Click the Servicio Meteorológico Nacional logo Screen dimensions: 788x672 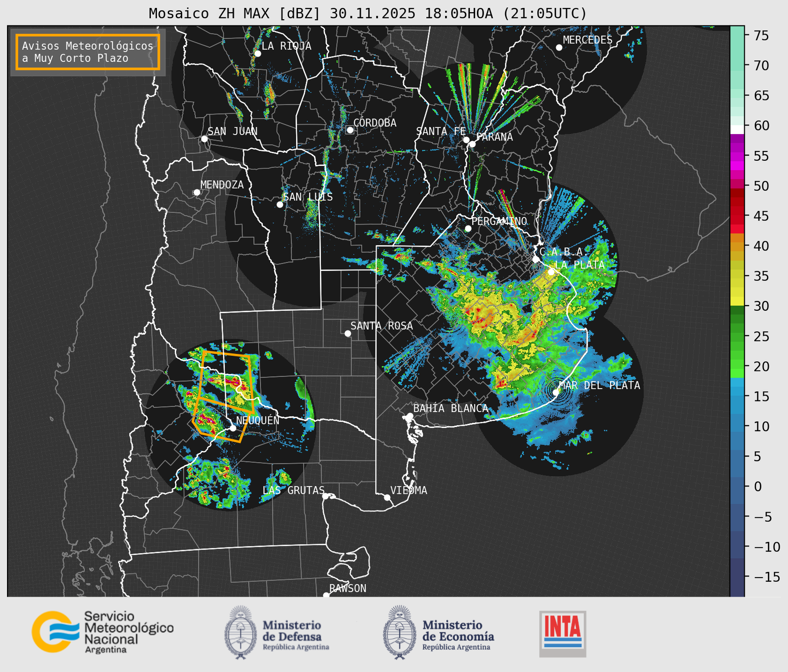point(103,632)
